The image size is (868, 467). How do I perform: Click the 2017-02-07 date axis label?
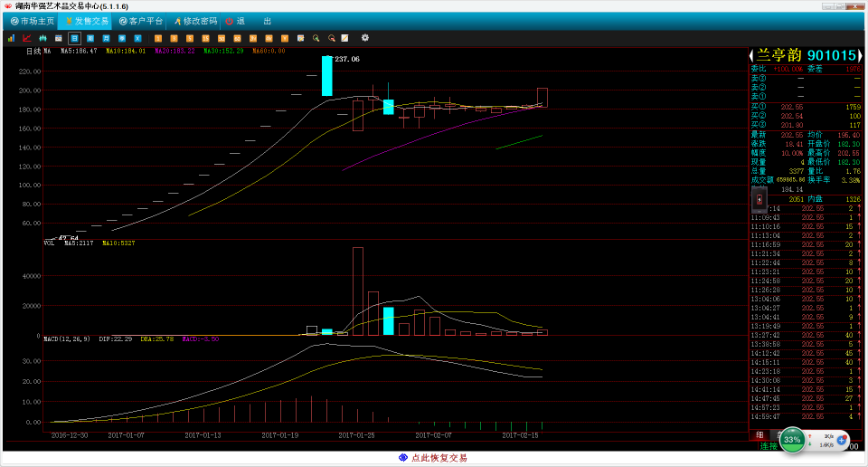(x=433, y=435)
